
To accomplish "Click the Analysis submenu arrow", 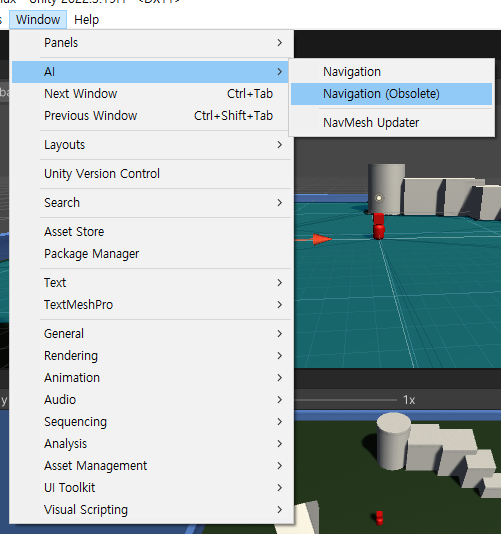I will coord(280,444).
